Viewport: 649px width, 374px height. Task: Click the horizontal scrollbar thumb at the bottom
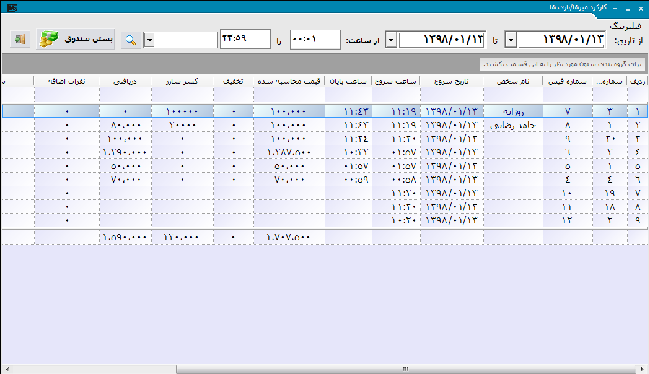tap(406, 369)
